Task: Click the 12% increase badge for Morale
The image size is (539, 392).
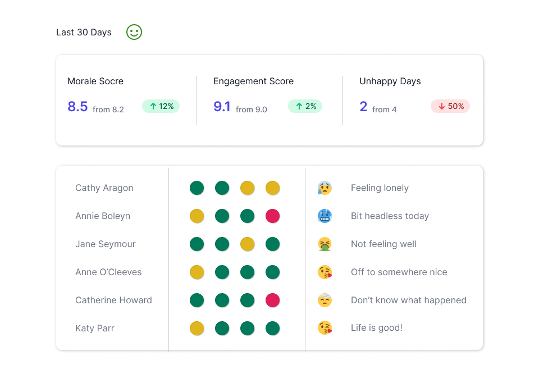Action: click(x=161, y=106)
